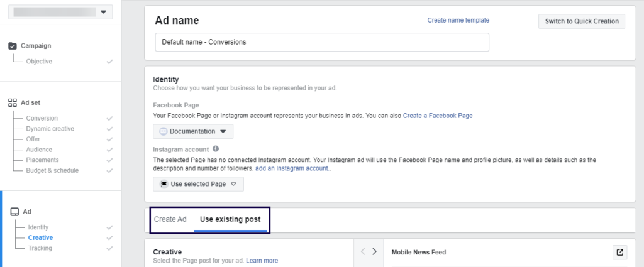Viewport: 644px width, 267px height.
Task: Click the Campaign folder icon in sidebar
Action: click(13, 46)
